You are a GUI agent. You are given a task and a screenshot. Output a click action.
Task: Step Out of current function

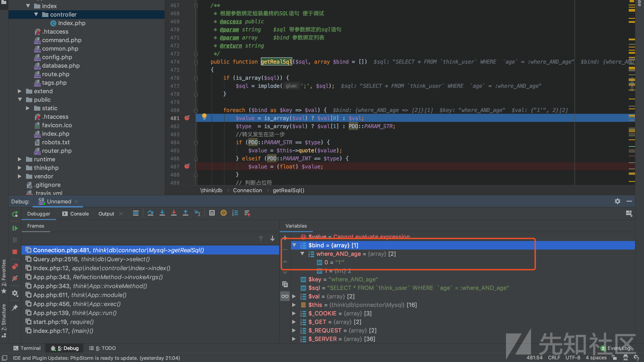coord(186,213)
